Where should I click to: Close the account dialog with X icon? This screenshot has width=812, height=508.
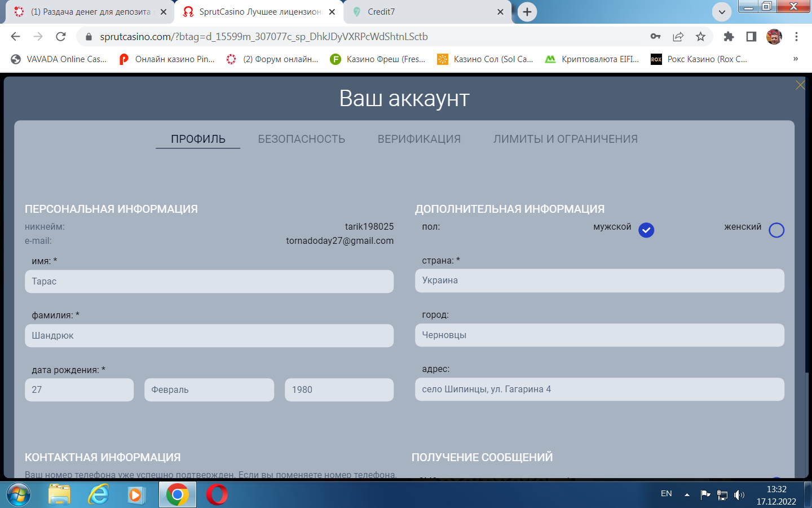tap(800, 85)
